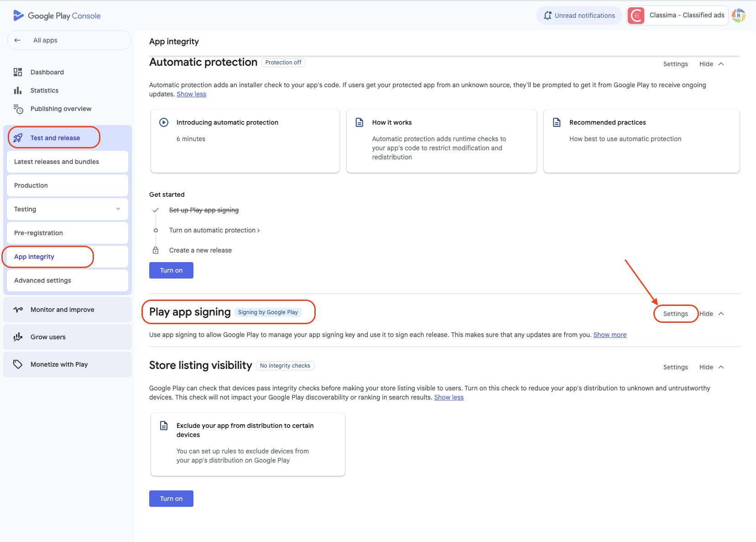Collapse Store listing visibility with Hide chevron
The image size is (756, 542).
(x=721, y=367)
